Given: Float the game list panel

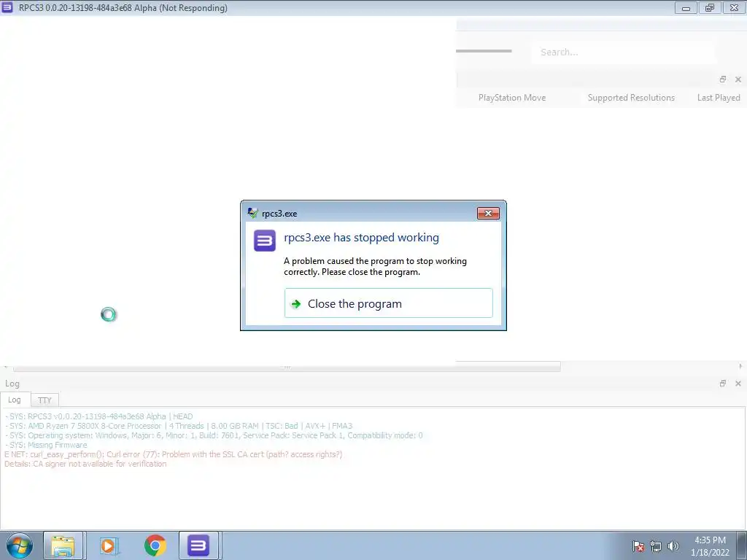Looking at the screenshot, I should click(x=723, y=79).
